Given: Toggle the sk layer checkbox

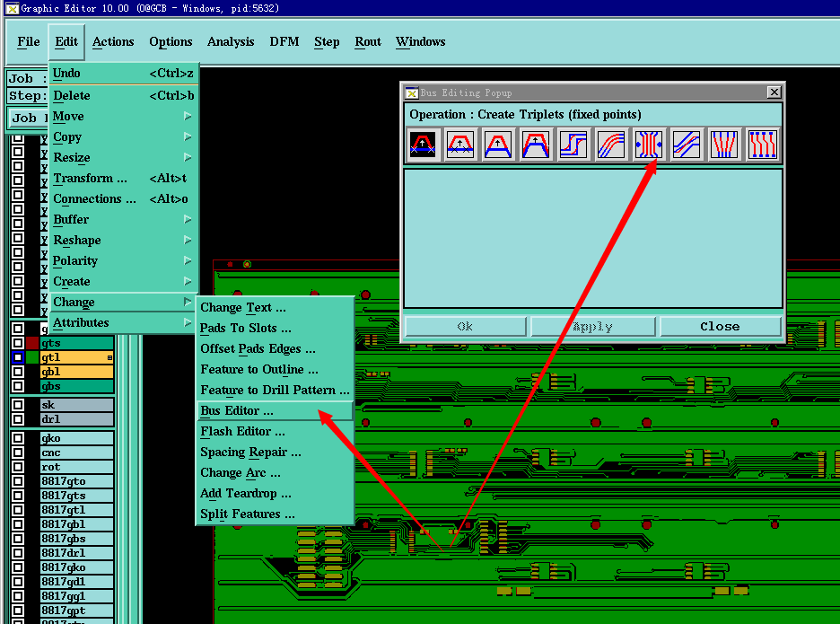Looking at the screenshot, I should point(18,405).
